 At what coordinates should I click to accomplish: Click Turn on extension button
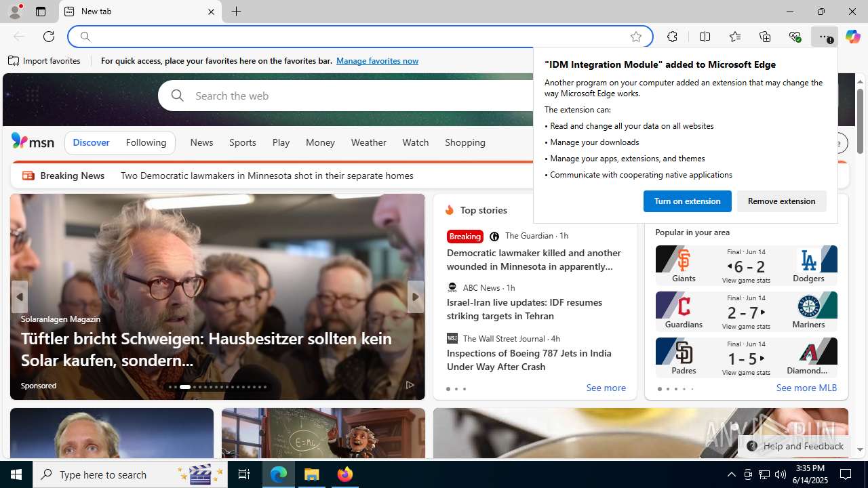click(x=688, y=201)
